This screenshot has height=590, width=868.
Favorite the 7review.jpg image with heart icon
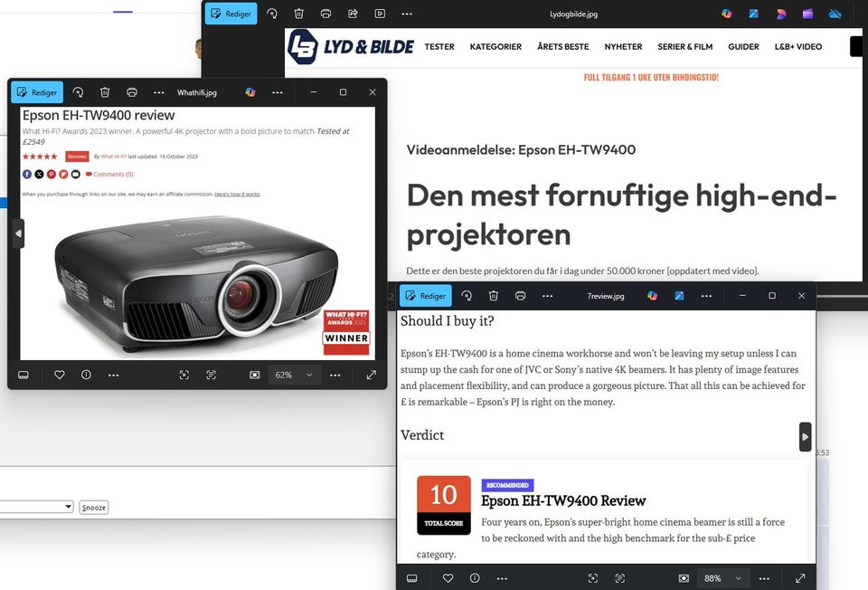[x=448, y=578]
